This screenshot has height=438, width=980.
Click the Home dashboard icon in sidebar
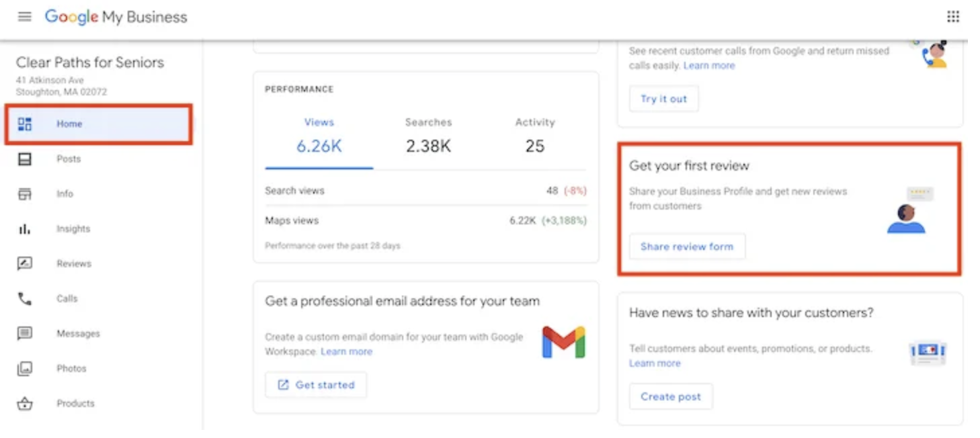25,124
